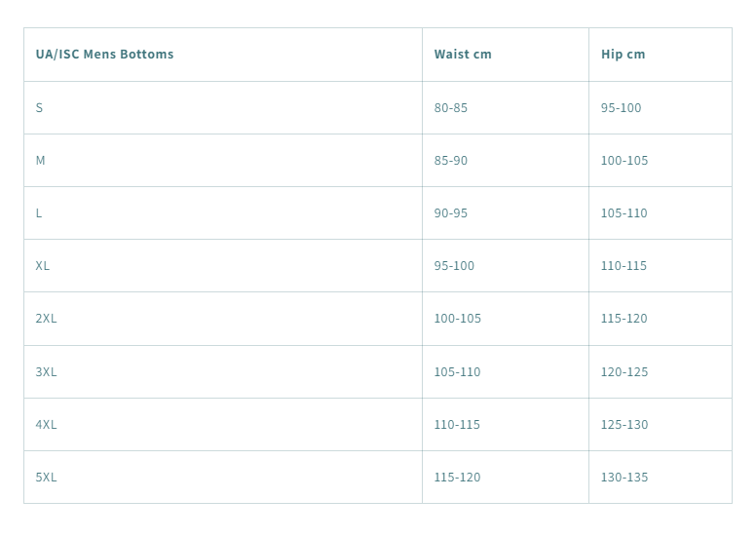Select the 3XL size label
This screenshot has width=756, height=537.
pyautogui.click(x=46, y=371)
